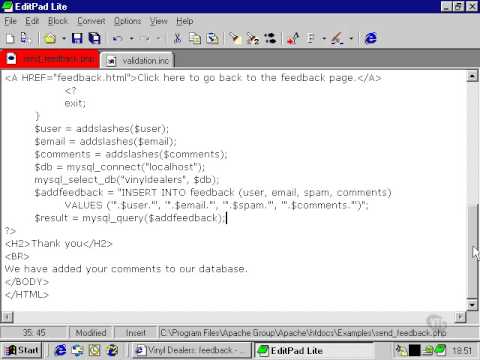Screen dimensions: 480x360
Task: Click the pencil icon in toolbar
Action: [x=337, y=39]
